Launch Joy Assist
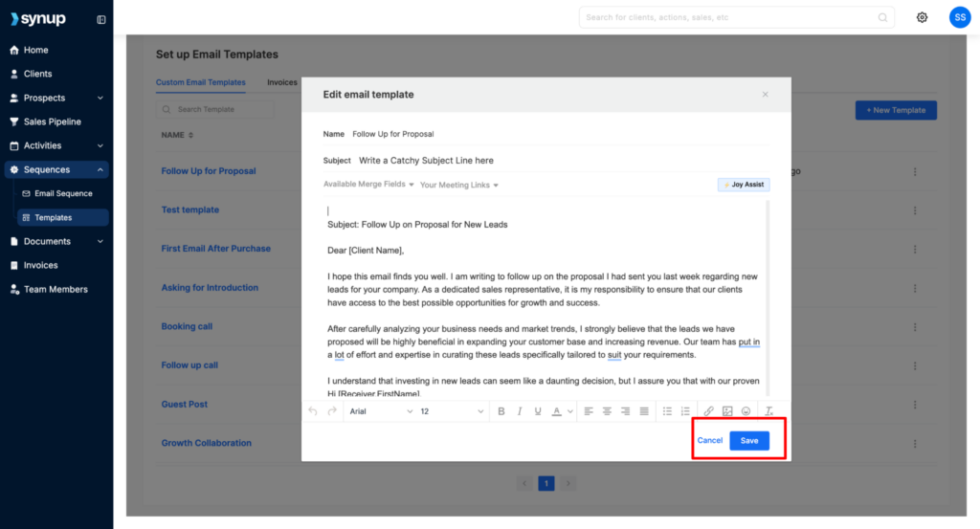 pos(744,185)
